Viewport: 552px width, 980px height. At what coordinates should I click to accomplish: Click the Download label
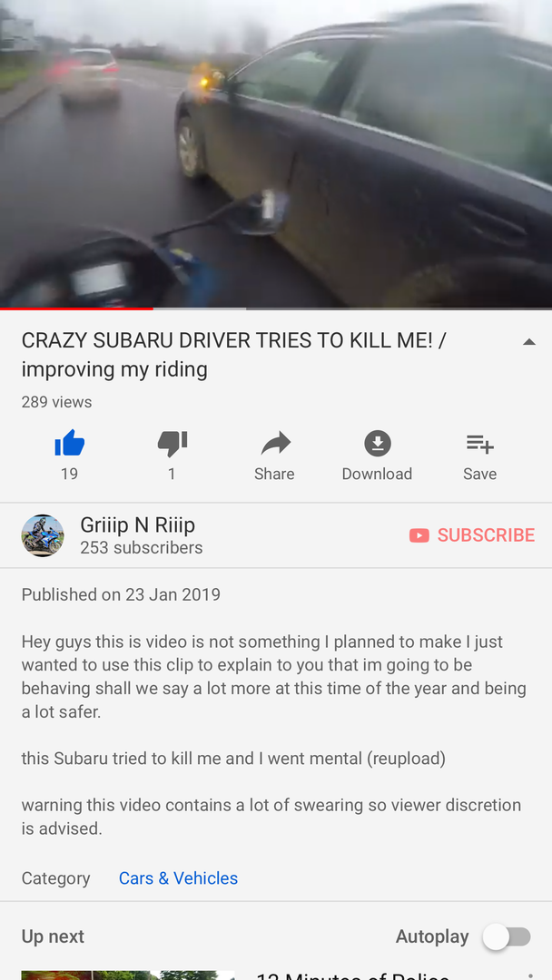click(x=377, y=474)
